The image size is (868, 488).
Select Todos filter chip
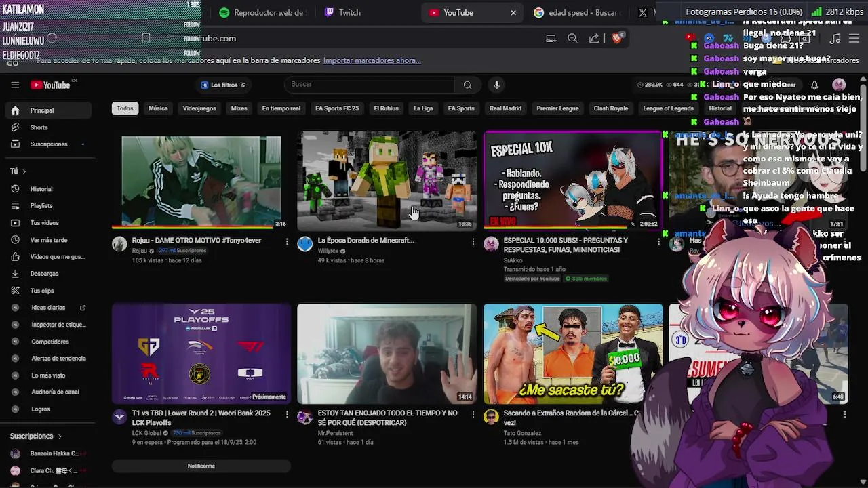coord(125,108)
